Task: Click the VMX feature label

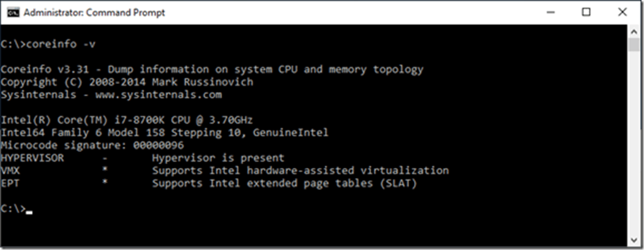Action: (10, 171)
